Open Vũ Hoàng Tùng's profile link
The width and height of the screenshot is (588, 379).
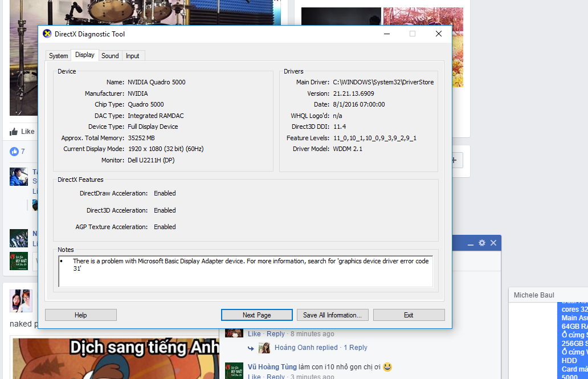pyautogui.click(x=272, y=366)
